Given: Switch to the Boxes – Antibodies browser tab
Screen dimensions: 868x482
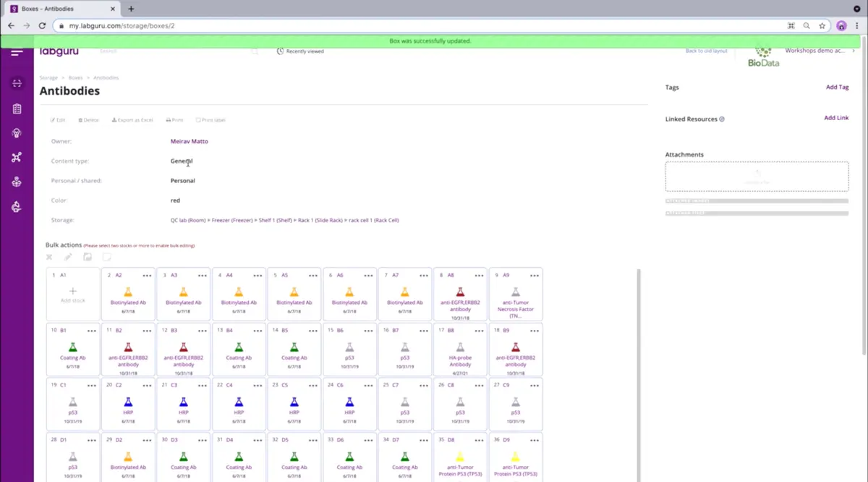Looking at the screenshot, I should pyautogui.click(x=61, y=9).
